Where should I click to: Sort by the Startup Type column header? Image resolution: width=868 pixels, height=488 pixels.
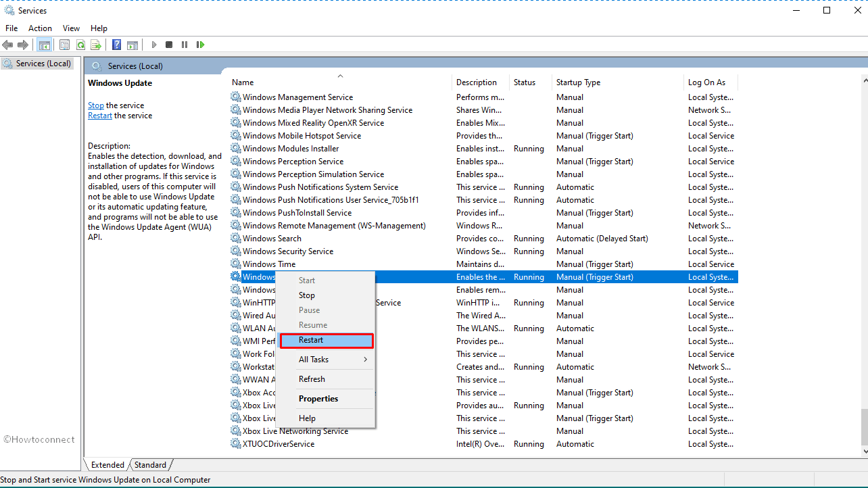618,82
